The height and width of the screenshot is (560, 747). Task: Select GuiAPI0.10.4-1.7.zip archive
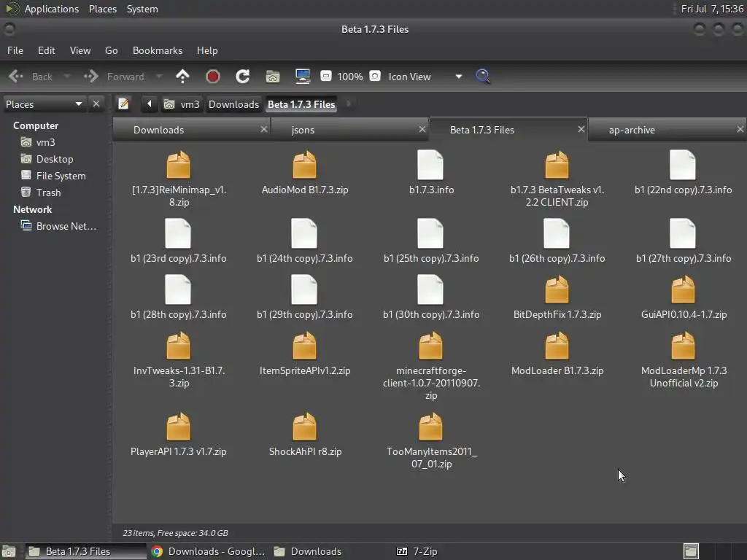click(x=683, y=297)
